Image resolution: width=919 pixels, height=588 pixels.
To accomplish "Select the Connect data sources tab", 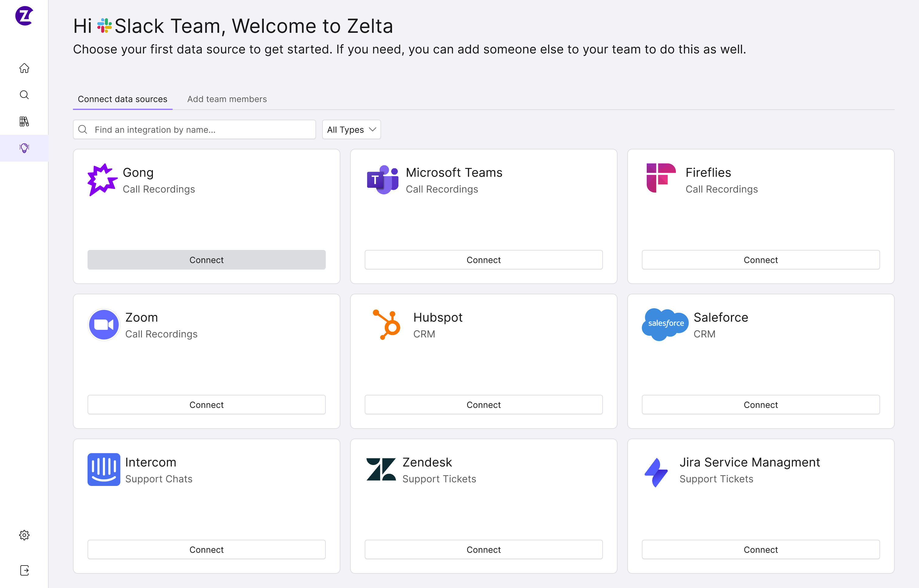I will coord(122,98).
